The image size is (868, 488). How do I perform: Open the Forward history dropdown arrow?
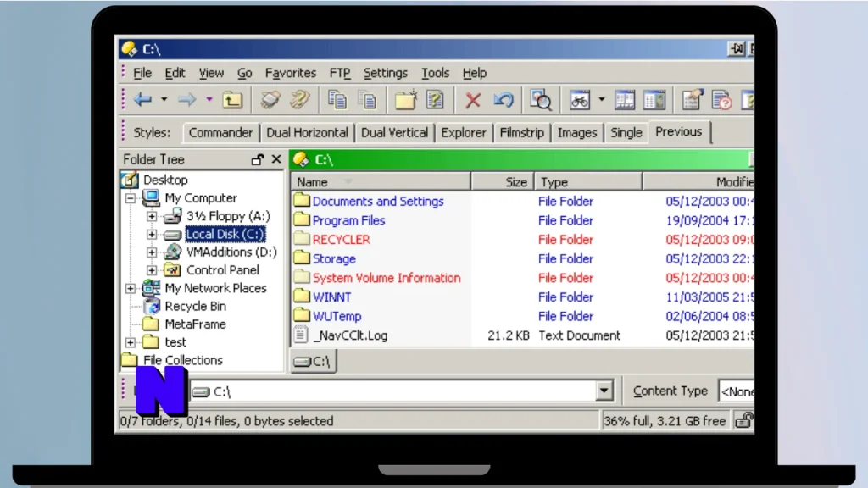[x=209, y=100]
